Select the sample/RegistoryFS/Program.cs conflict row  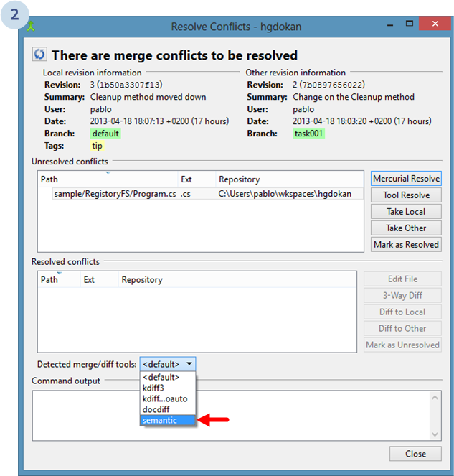click(x=208, y=194)
